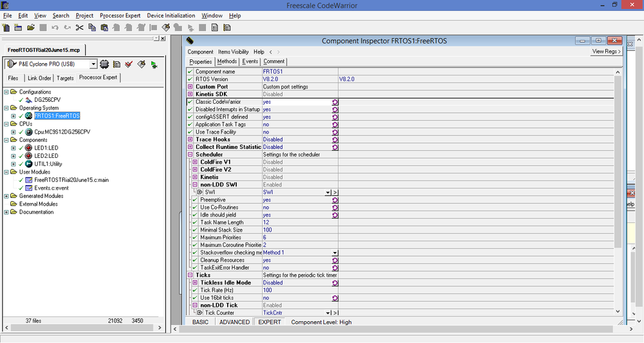
Task: Click the Undo toolbar icon
Action: click(x=55, y=28)
